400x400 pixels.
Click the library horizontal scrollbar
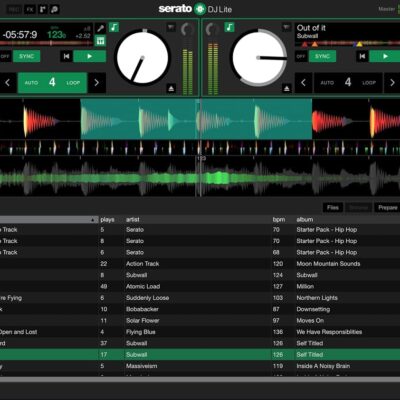(x=200, y=380)
